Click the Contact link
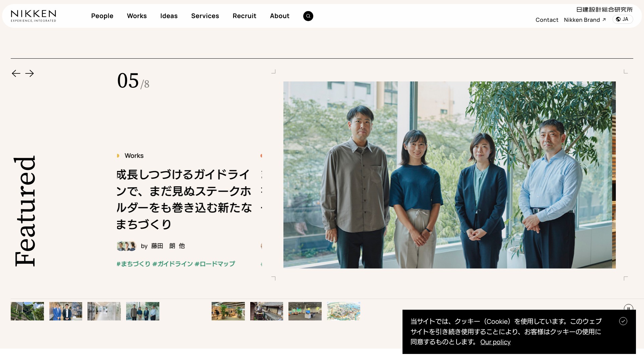Image resolution: width=644 pixels, height=362 pixels. coord(547,20)
